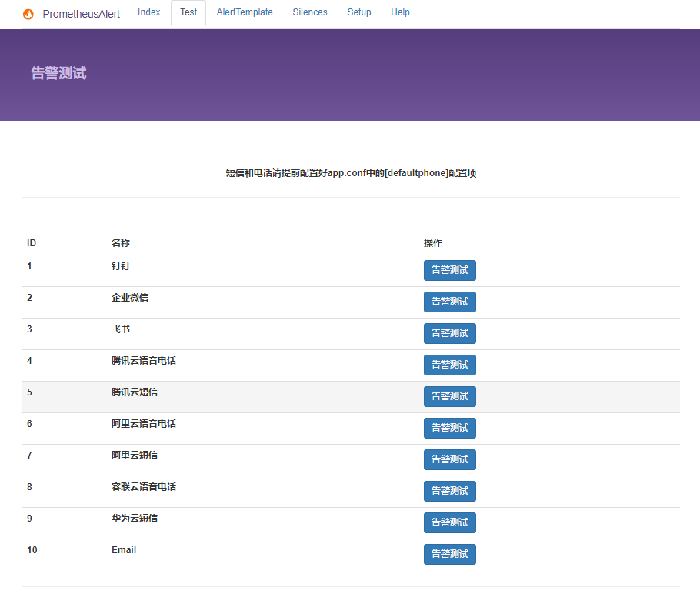Run 告警测试 for 腾讯云短信 row

(449, 396)
